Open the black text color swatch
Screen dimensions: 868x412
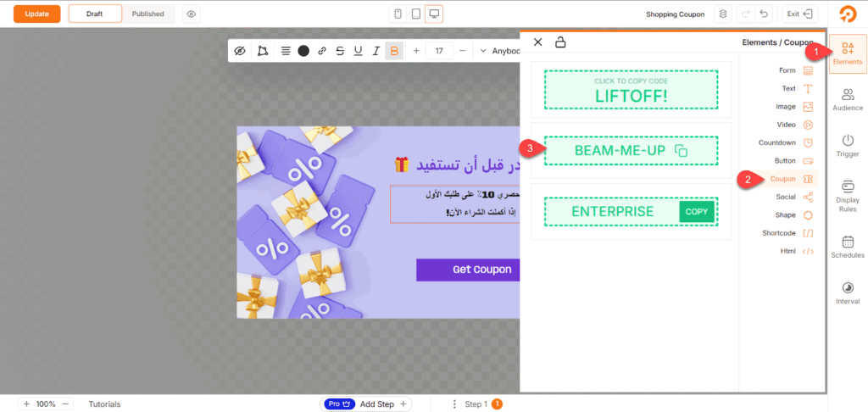click(303, 51)
